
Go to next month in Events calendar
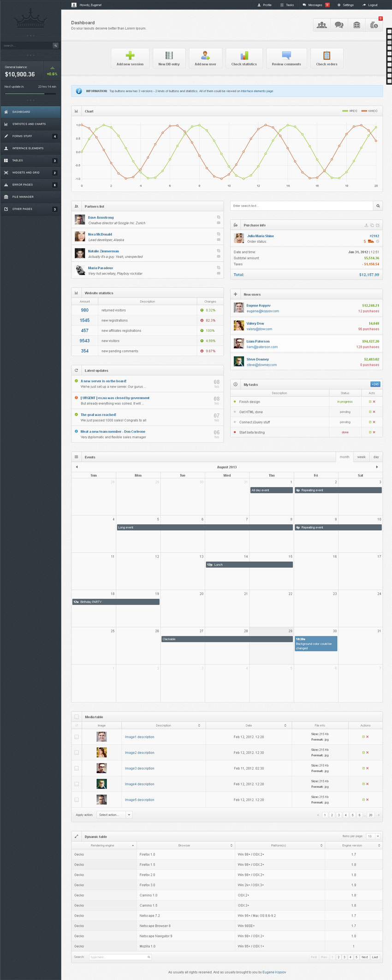coord(377,467)
